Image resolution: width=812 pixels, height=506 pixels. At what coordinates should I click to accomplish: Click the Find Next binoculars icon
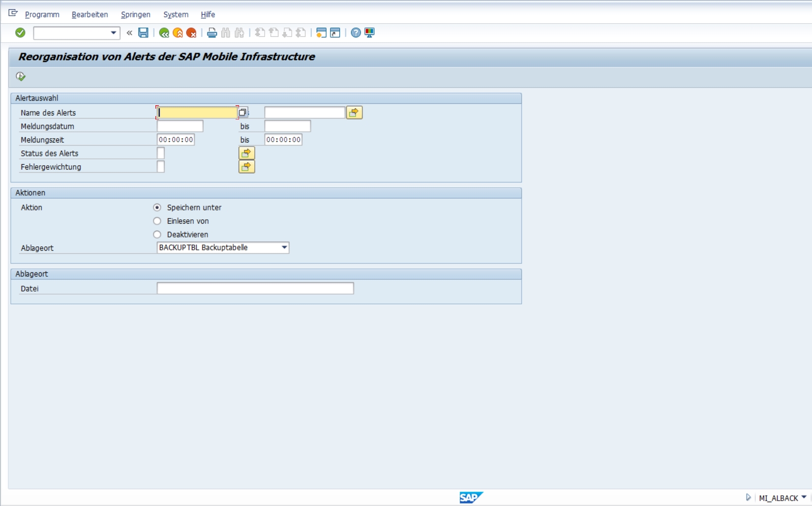pos(240,33)
